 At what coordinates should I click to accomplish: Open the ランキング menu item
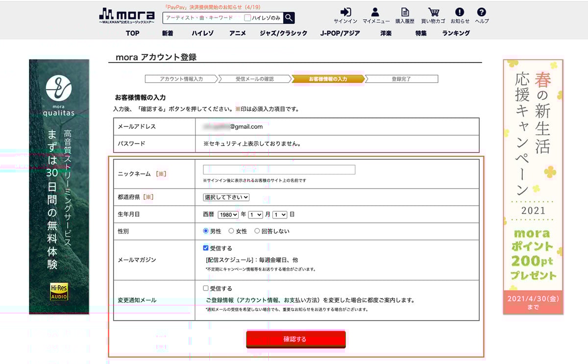(456, 33)
